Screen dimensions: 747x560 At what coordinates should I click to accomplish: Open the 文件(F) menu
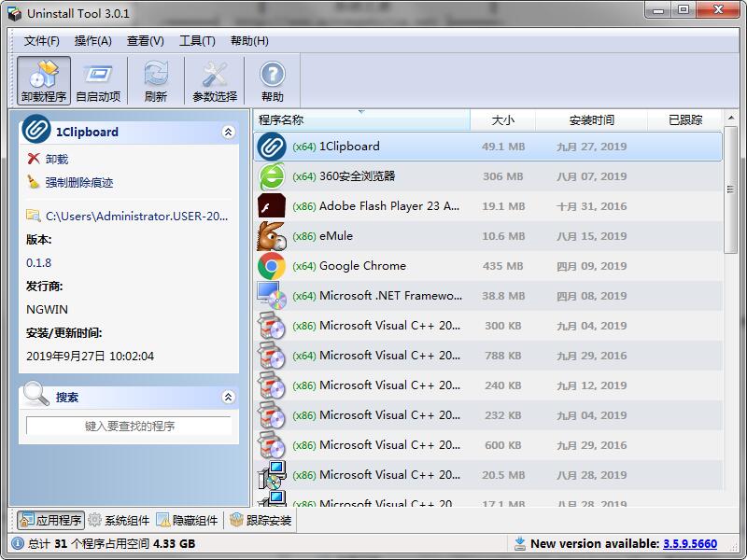point(41,41)
